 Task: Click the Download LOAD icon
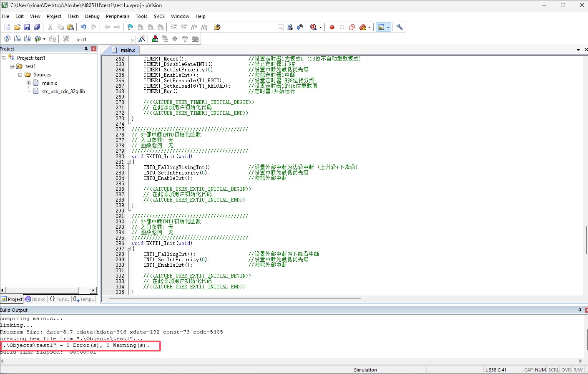click(66, 39)
